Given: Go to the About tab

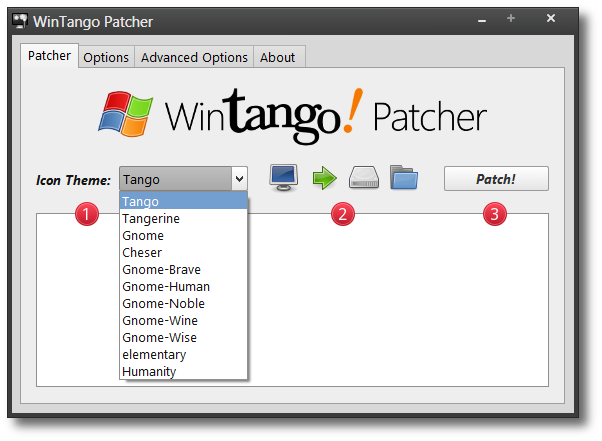Looking at the screenshot, I should 278,57.
